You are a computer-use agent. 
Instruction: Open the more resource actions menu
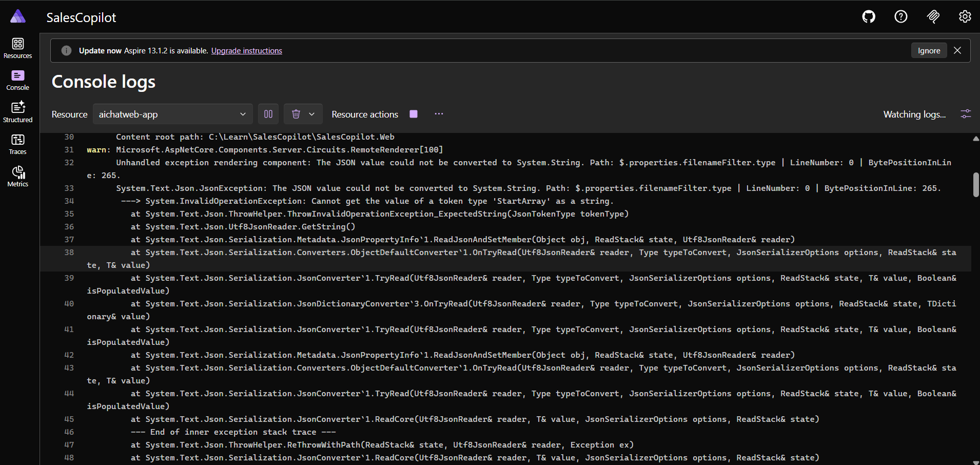439,114
